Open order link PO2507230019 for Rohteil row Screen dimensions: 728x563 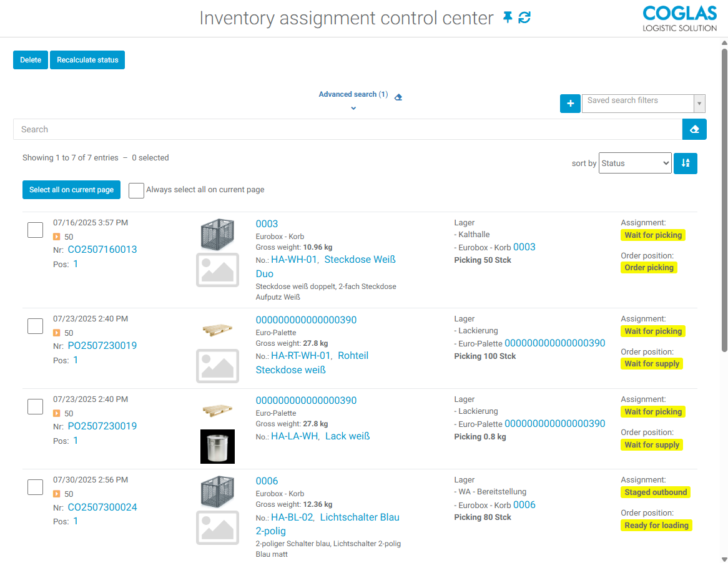point(102,346)
